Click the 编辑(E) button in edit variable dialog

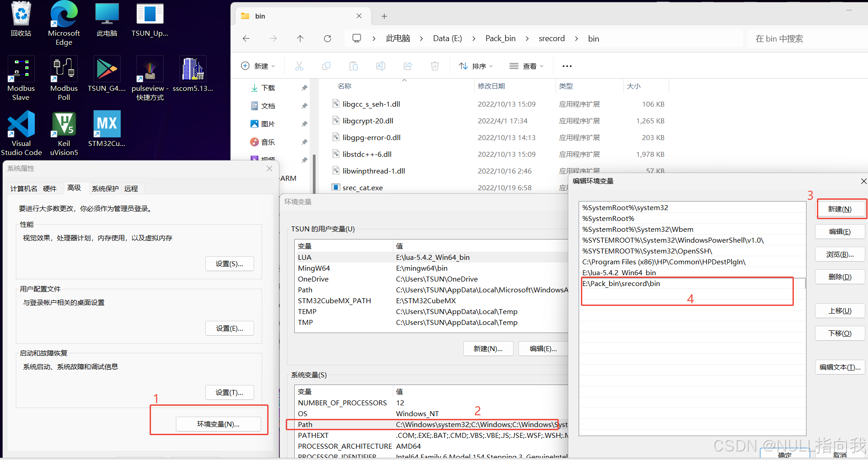[840, 231]
